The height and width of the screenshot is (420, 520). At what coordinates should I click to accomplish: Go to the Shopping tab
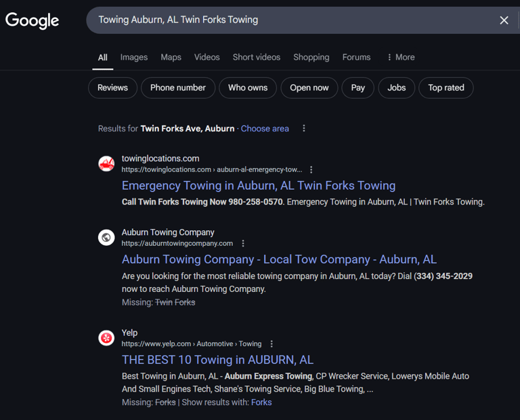pos(311,58)
